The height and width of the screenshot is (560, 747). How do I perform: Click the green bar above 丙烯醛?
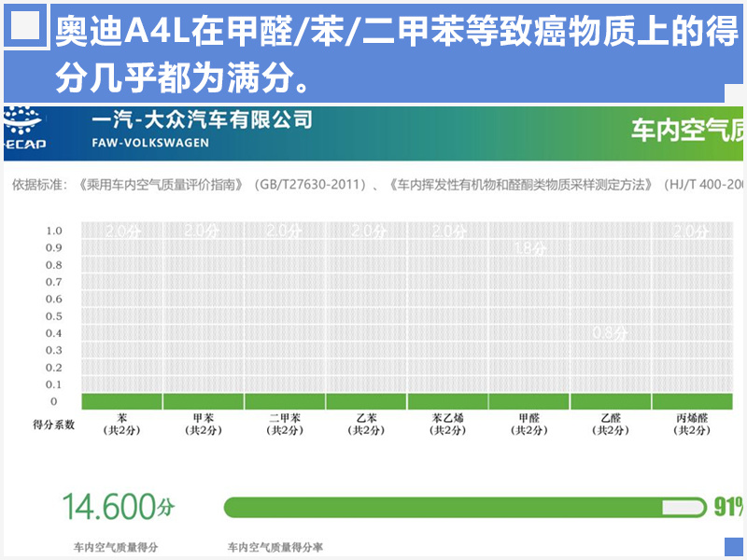click(x=692, y=401)
